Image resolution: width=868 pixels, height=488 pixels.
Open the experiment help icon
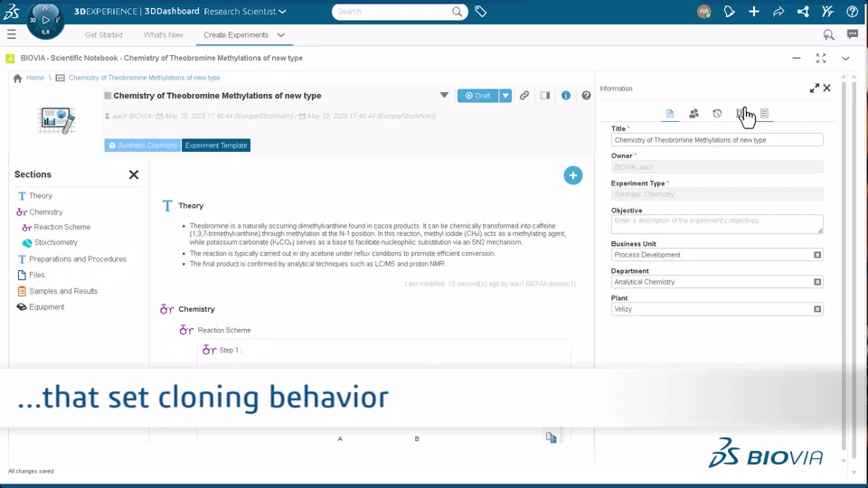pyautogui.click(x=586, y=96)
